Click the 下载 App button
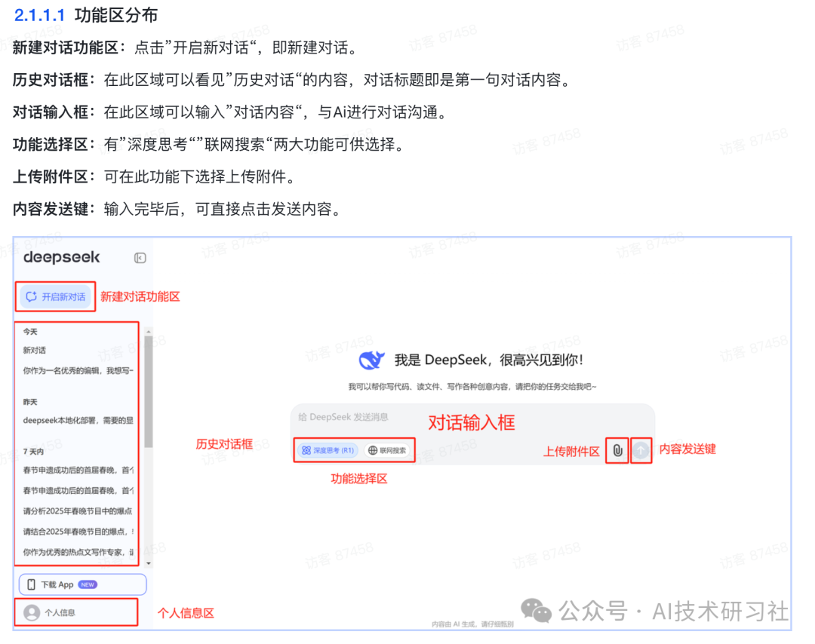The image size is (815, 644). [x=83, y=584]
